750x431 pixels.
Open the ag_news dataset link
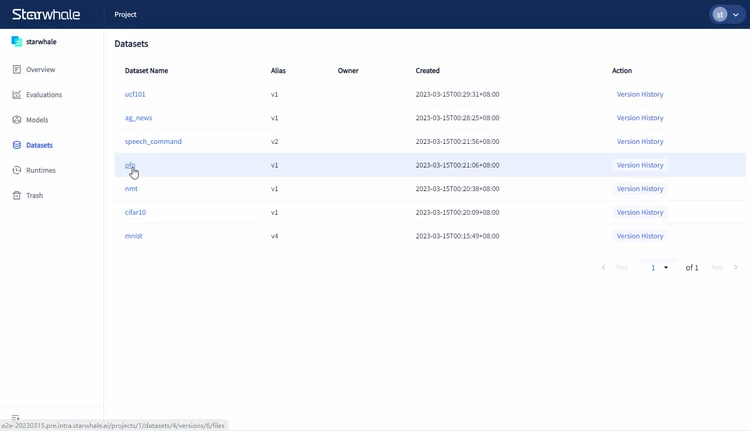[138, 118]
